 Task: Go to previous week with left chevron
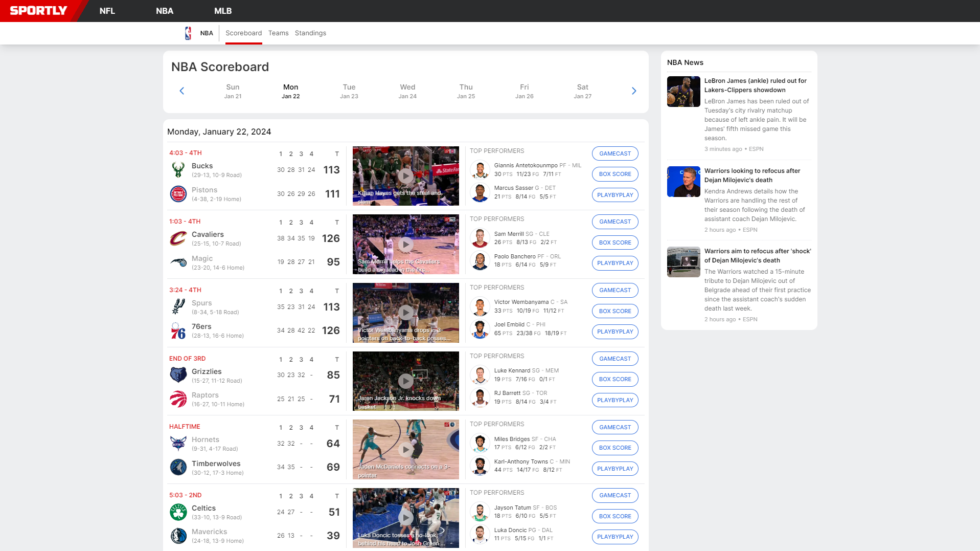pyautogui.click(x=181, y=91)
